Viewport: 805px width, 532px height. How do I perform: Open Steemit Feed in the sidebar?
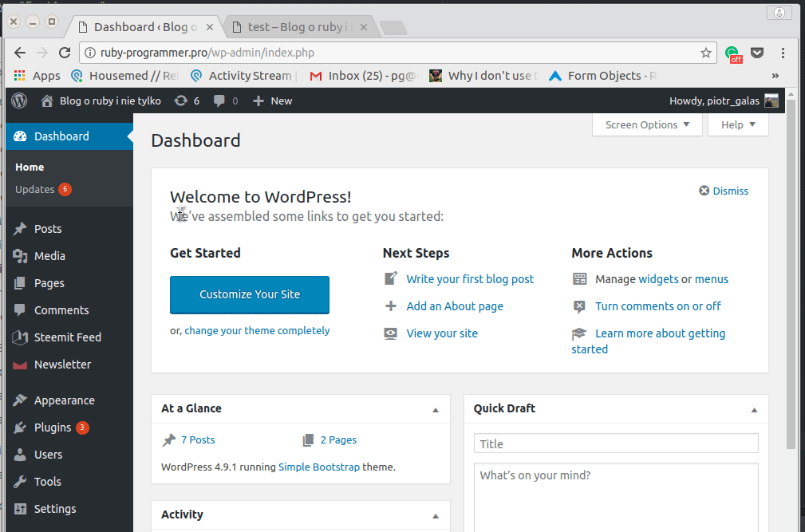pos(69,337)
